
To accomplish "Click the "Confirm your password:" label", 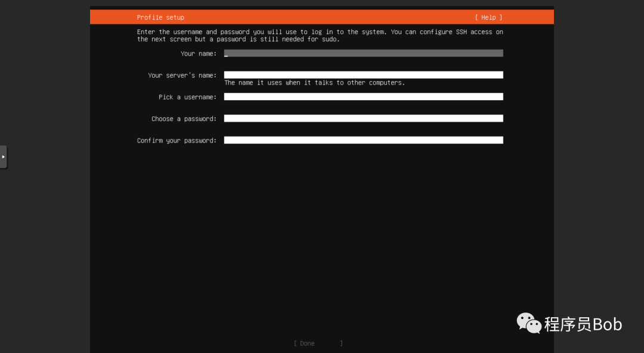I will click(x=177, y=141).
